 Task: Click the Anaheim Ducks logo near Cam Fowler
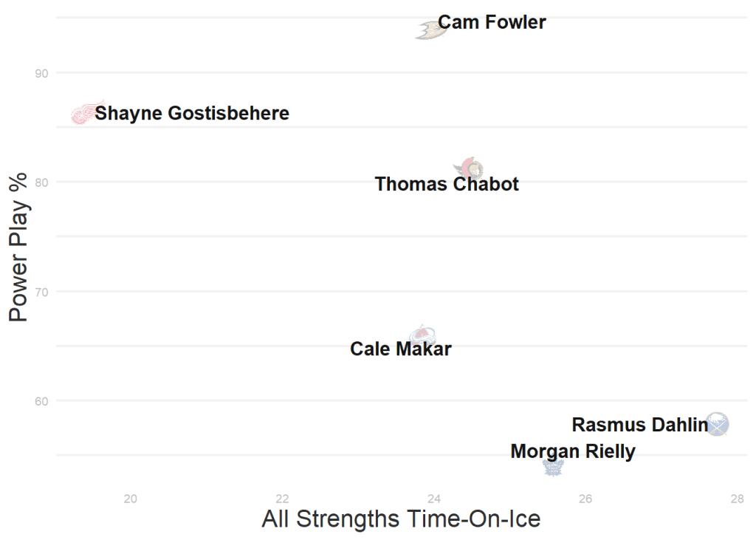pos(429,30)
